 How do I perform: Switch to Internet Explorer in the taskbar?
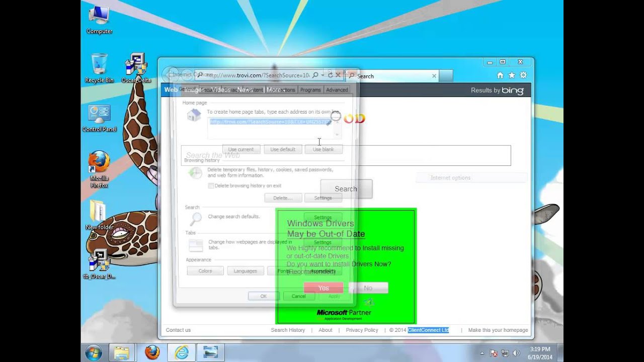coord(181,352)
